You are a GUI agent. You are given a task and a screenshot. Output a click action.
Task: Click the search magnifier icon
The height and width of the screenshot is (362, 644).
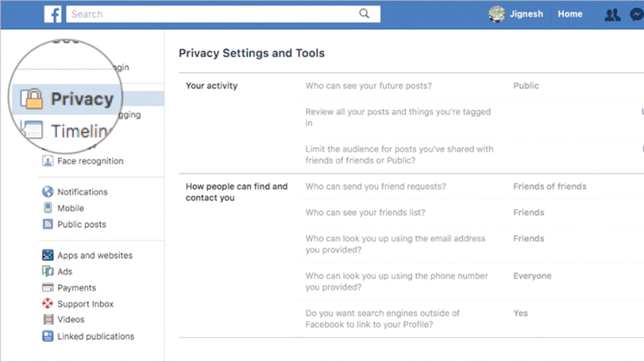364,14
